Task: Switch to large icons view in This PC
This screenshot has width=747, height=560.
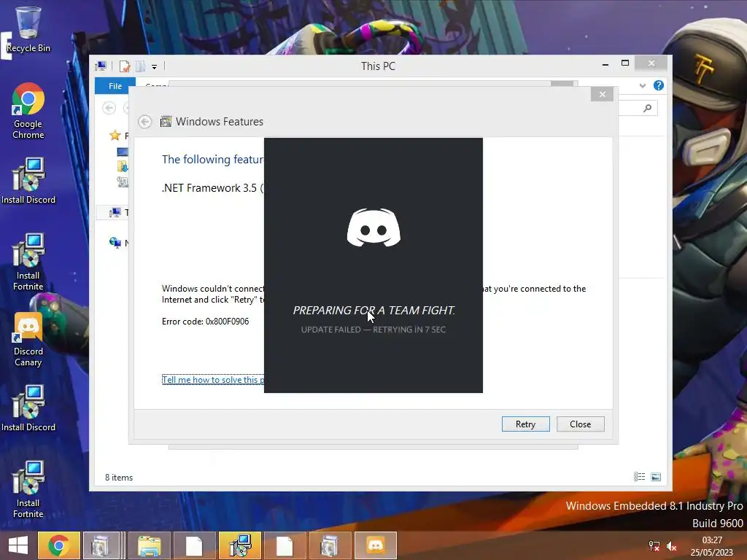Action: 656,477
